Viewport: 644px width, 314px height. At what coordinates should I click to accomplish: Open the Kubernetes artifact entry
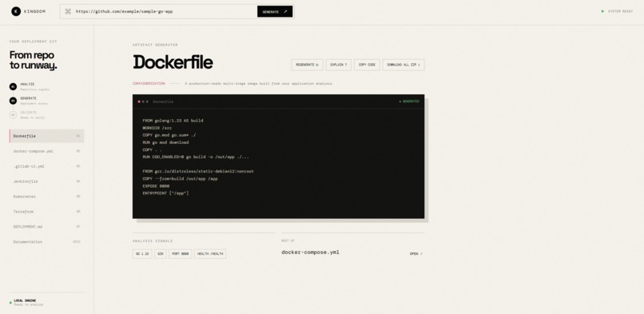tap(47, 197)
